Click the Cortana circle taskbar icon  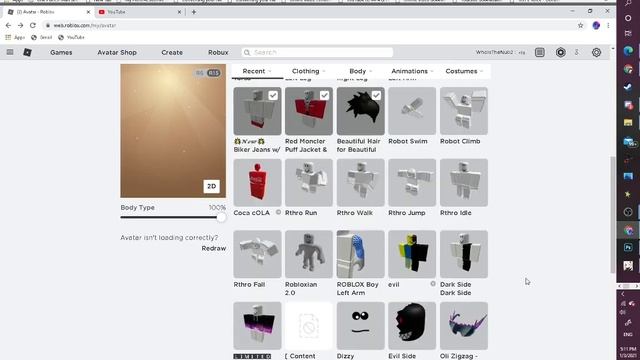click(x=628, y=18)
